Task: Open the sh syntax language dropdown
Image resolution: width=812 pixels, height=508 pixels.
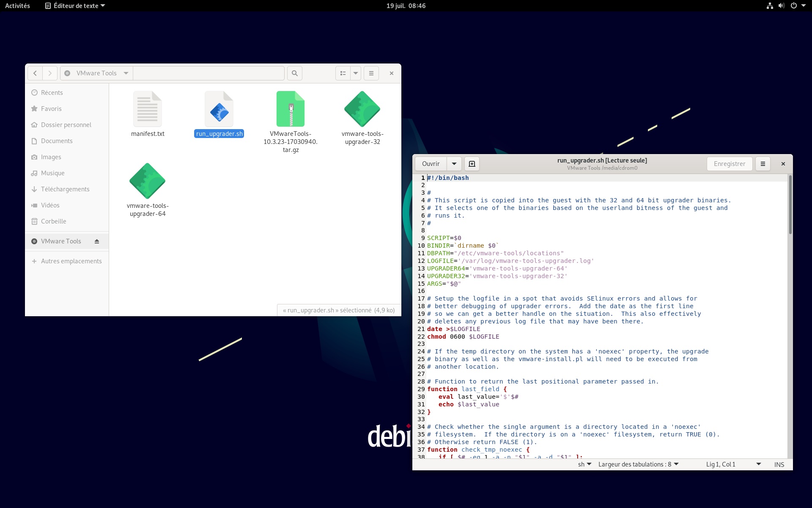Action: click(x=584, y=464)
